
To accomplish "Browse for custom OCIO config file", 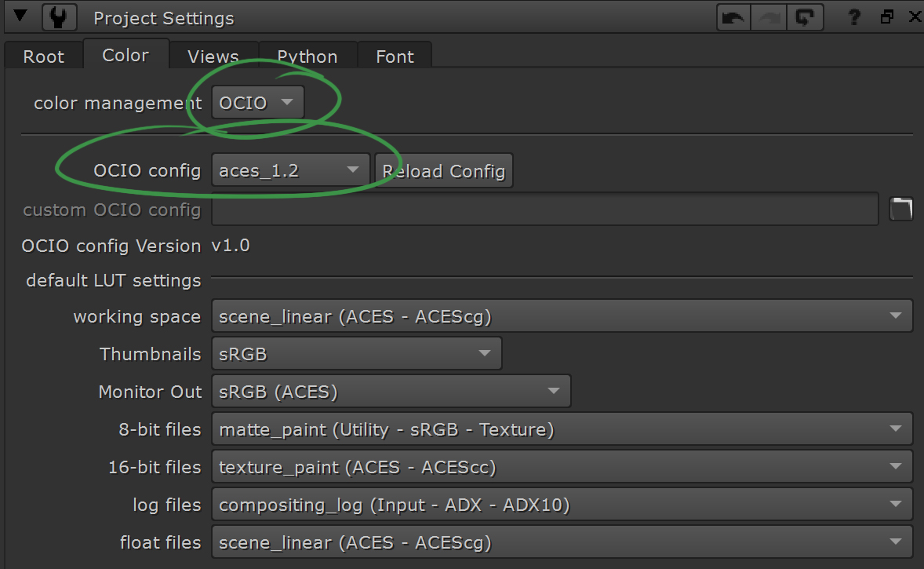I will (x=901, y=210).
